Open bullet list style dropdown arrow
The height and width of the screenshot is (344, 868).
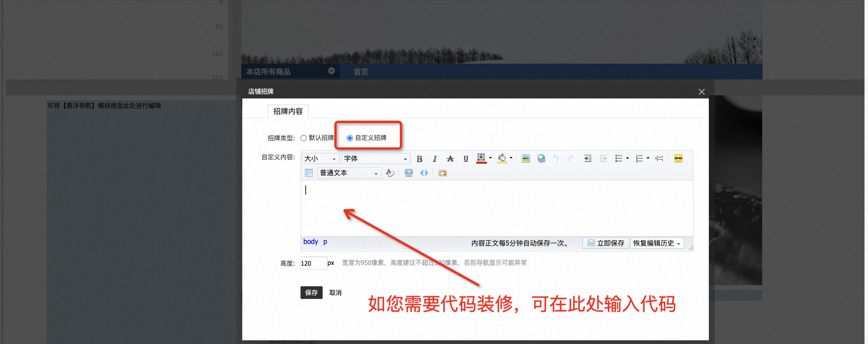point(628,159)
